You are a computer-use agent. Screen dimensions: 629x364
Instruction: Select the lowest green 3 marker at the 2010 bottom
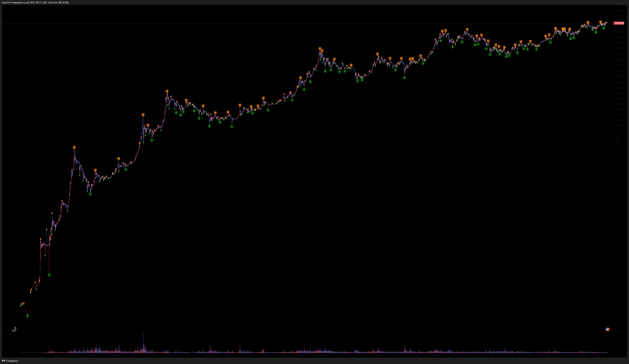tap(27, 316)
